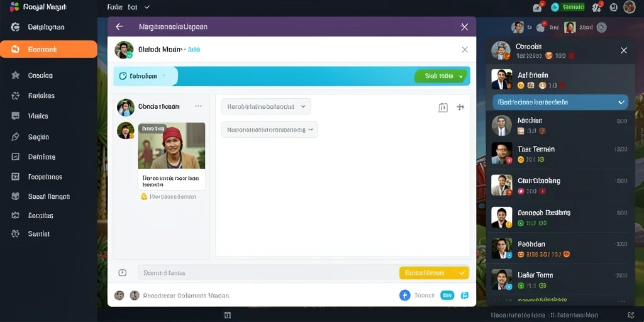
Task: Click the blue Facebook icon in dialog footer
Action: pos(404,296)
